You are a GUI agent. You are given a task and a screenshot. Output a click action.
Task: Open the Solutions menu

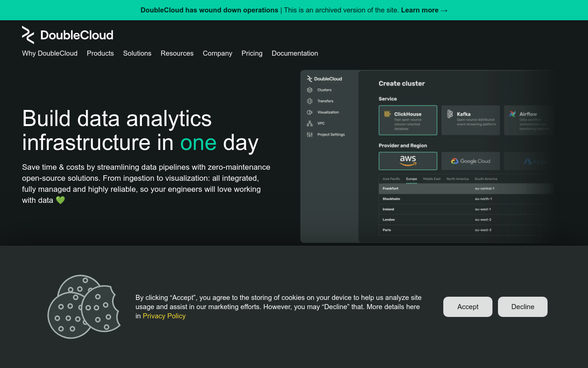click(x=137, y=53)
